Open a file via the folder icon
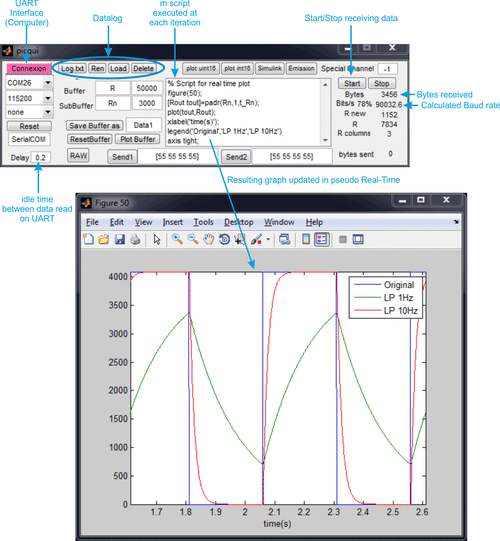Screen dimensions: 500x541 (104, 239)
